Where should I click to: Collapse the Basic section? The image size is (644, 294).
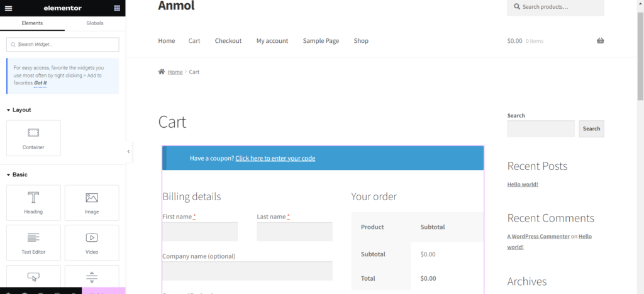pyautogui.click(x=17, y=175)
